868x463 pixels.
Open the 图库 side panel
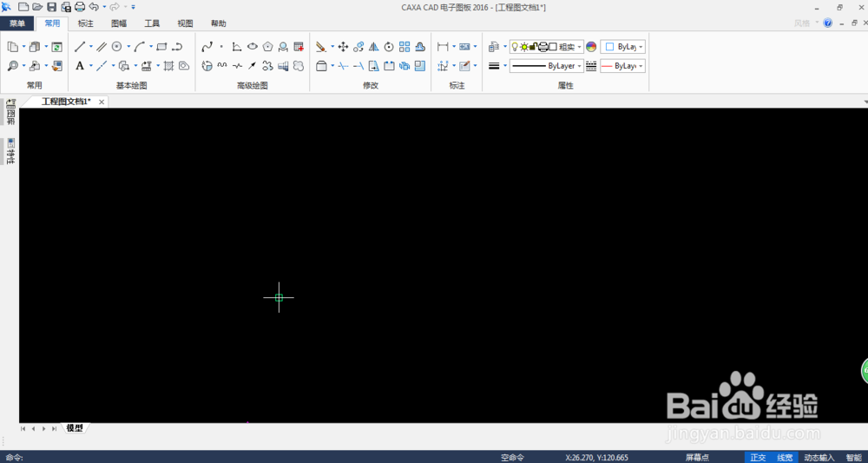point(10,112)
